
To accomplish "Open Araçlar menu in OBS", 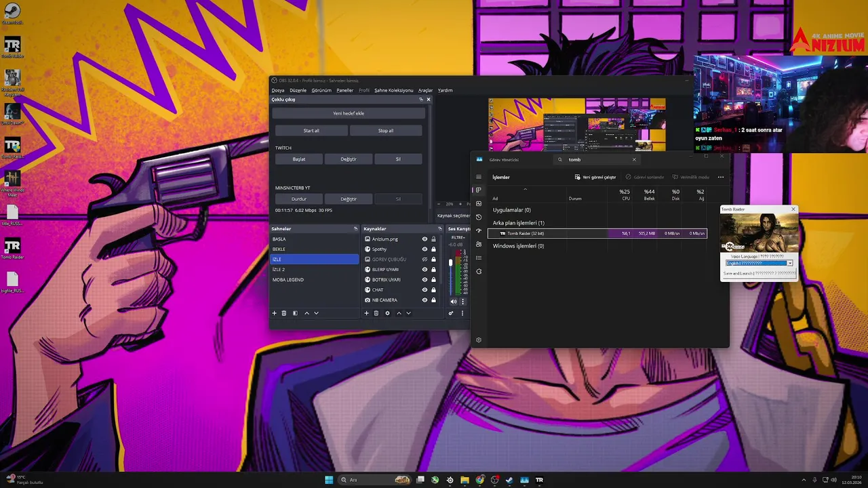I will tap(425, 90).
